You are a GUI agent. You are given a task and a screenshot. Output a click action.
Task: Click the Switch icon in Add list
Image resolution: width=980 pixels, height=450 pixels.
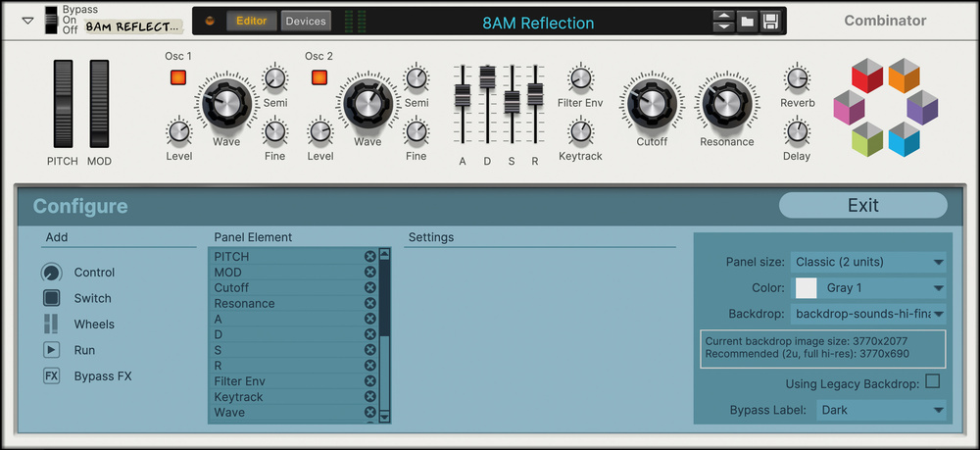pyautogui.click(x=51, y=298)
